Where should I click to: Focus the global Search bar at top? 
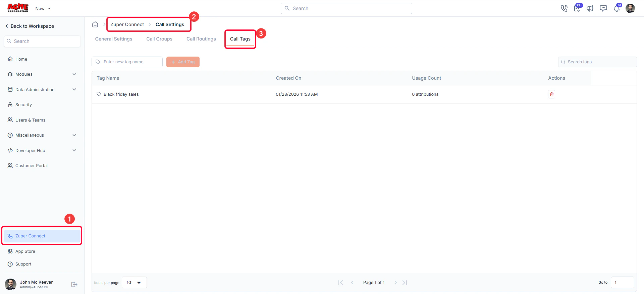pos(346,8)
